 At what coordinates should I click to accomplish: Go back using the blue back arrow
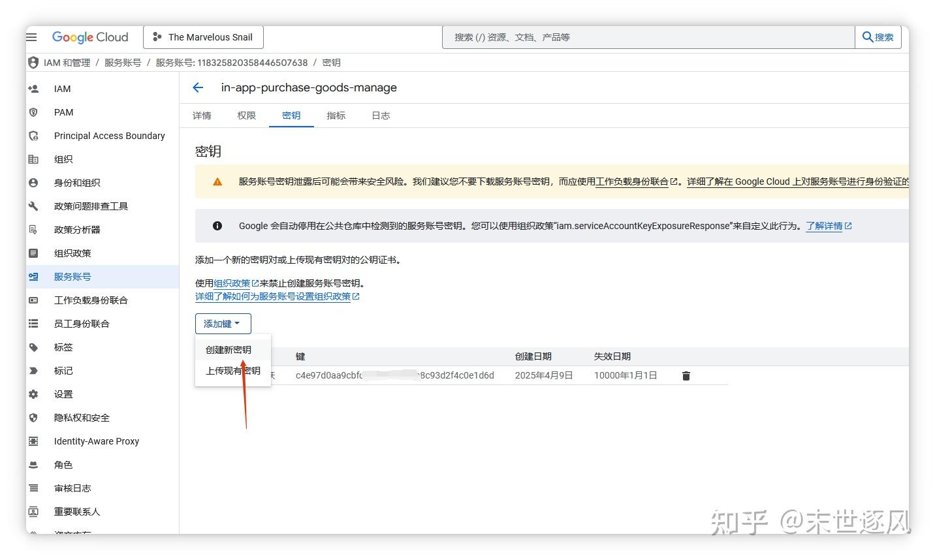pyautogui.click(x=198, y=87)
